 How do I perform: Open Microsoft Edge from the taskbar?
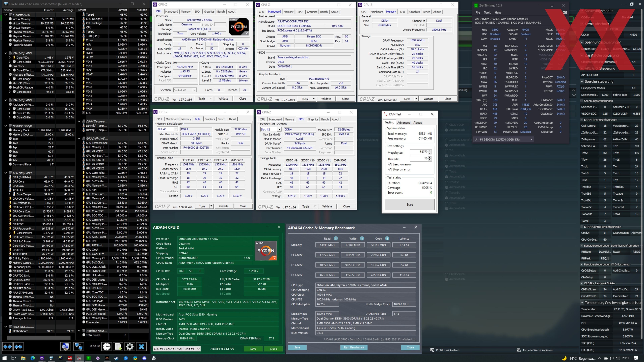coord(33,358)
